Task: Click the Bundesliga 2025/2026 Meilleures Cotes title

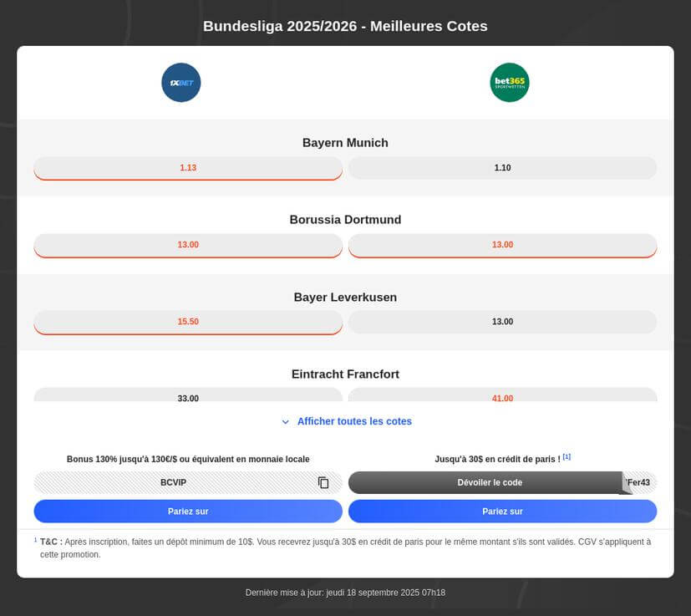Action: click(345, 26)
